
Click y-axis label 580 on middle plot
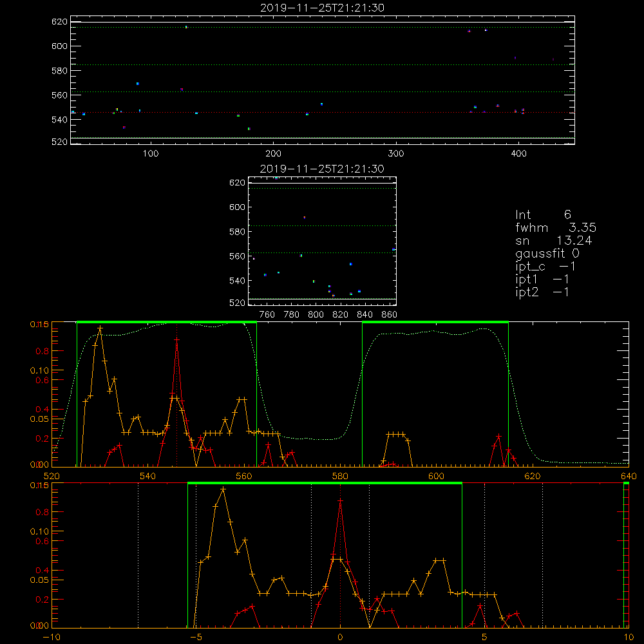click(x=237, y=232)
